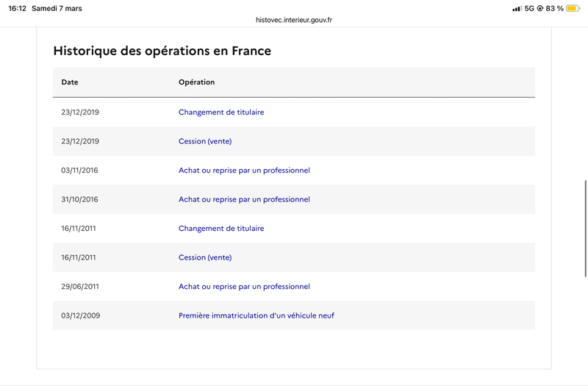Click the 03/12/2009 date cell
The height and width of the screenshot is (386, 588).
click(x=81, y=315)
